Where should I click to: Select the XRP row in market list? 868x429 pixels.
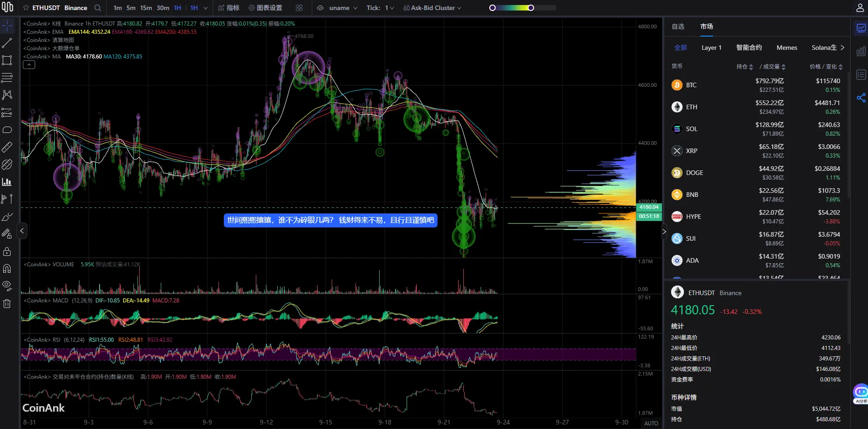click(756, 151)
